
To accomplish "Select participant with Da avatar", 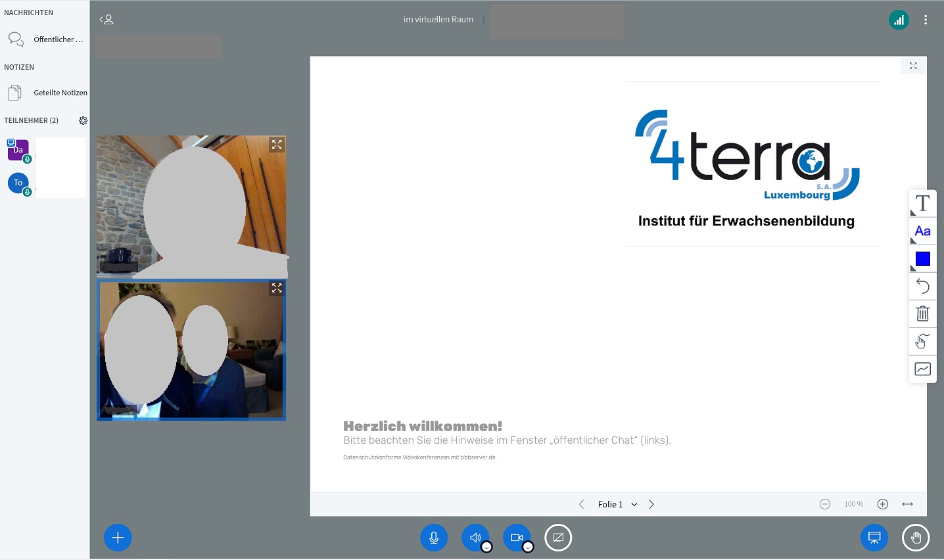I will [18, 151].
